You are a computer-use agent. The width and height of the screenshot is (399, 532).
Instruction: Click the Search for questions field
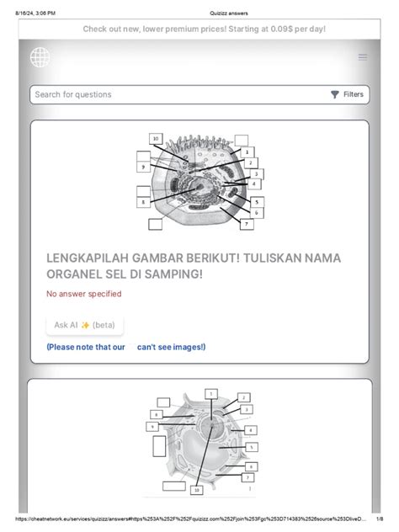tap(199, 94)
